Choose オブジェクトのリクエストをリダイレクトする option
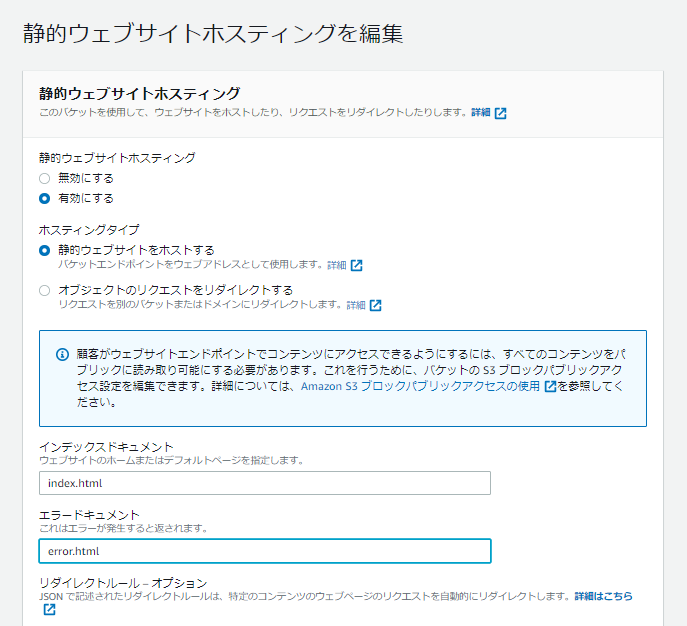The height and width of the screenshot is (626, 687). 44,290
